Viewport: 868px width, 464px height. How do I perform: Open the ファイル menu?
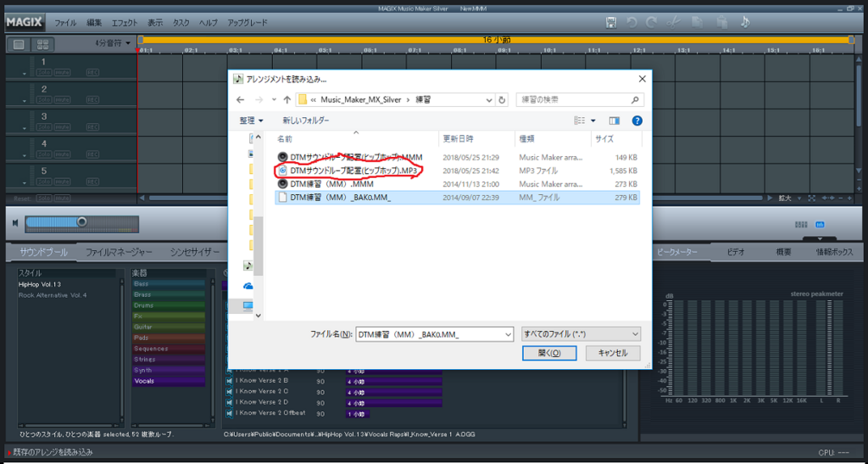tap(65, 23)
